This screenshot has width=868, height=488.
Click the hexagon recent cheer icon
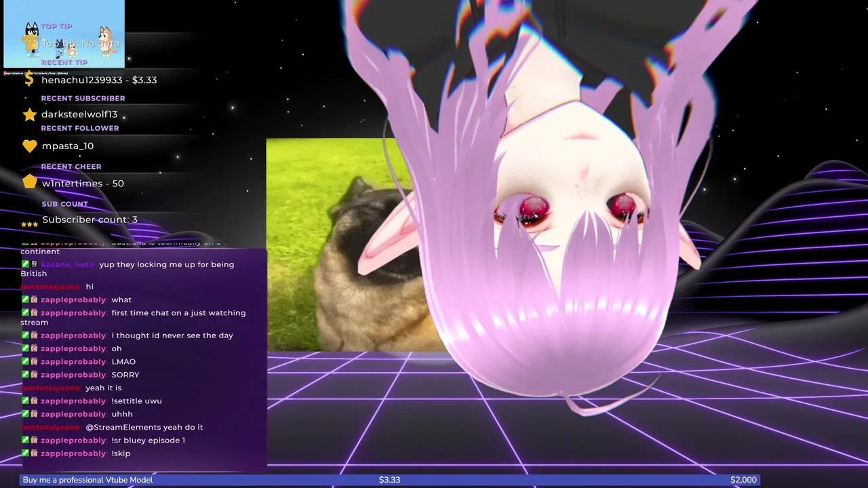[29, 182]
